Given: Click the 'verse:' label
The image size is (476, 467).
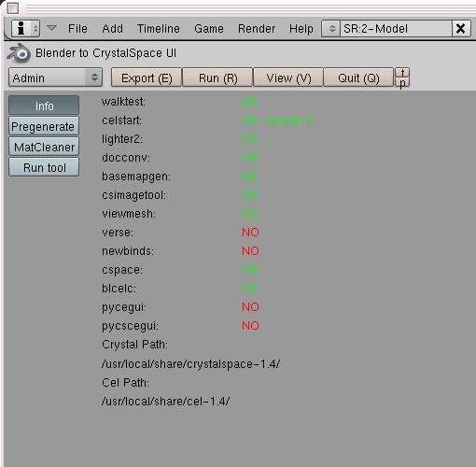Looking at the screenshot, I should click(118, 233).
